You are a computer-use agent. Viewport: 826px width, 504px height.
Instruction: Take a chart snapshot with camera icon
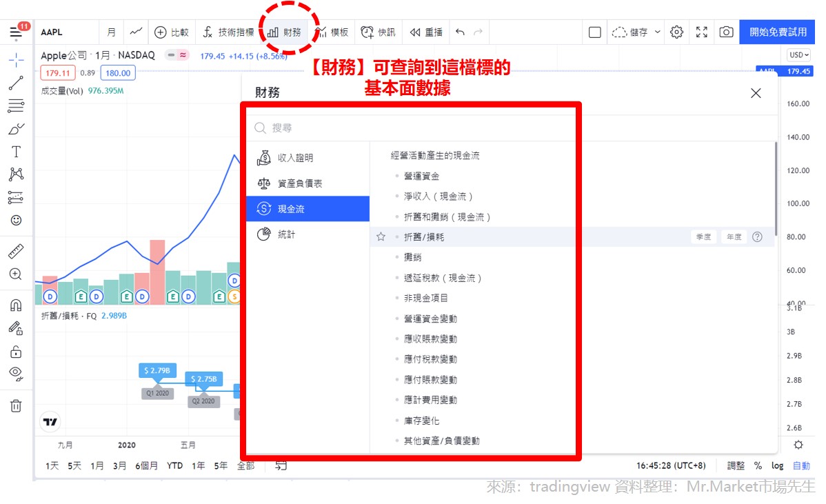pos(726,32)
